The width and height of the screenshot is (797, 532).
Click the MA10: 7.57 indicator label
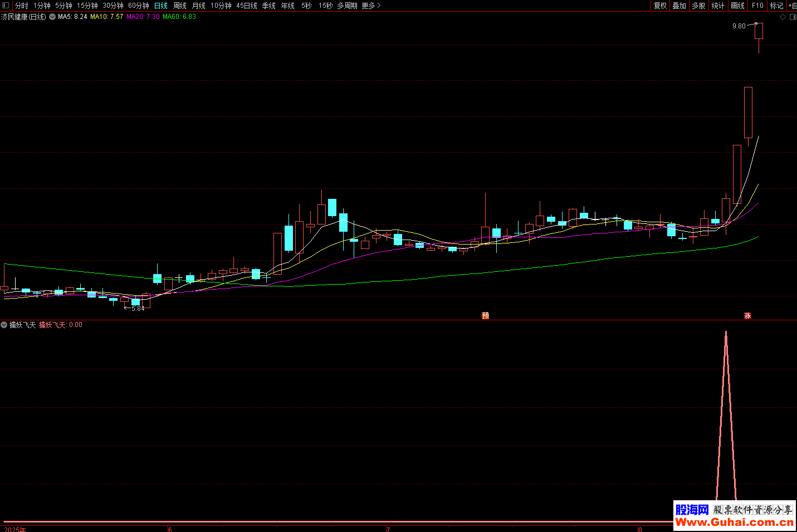(x=107, y=17)
